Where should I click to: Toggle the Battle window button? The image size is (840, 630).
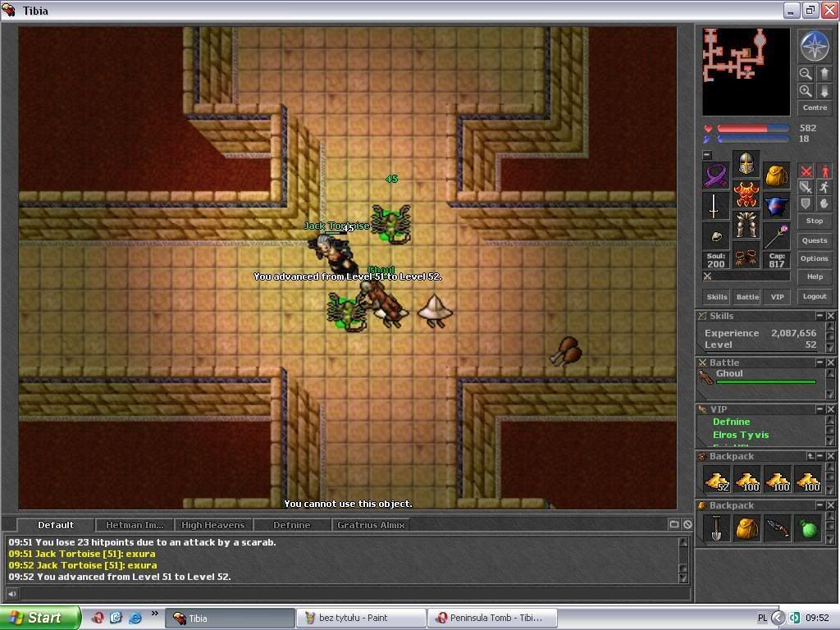(x=747, y=297)
